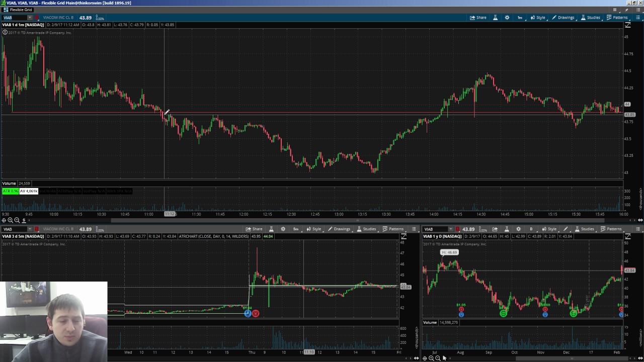644x362 pixels.
Task: Click the green dividend marker near September
Action: [x=503, y=313]
